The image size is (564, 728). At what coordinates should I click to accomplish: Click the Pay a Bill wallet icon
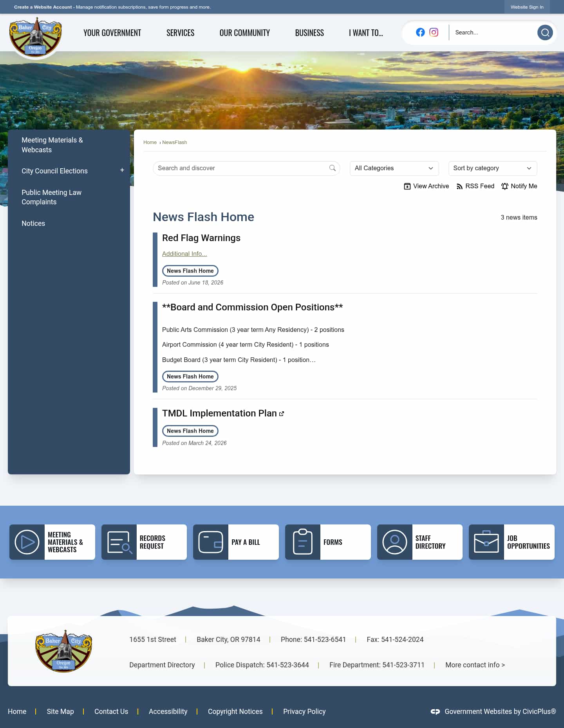(211, 542)
